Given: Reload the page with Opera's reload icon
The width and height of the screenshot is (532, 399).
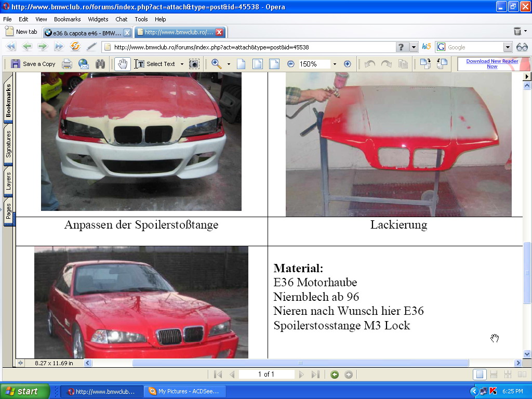Looking at the screenshot, I should point(75,46).
